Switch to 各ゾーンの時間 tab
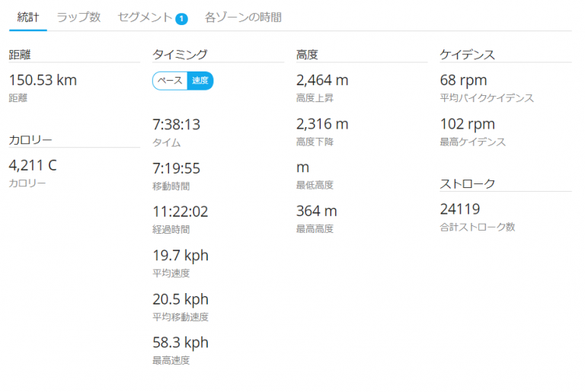This screenshot has width=585, height=392. point(243,18)
